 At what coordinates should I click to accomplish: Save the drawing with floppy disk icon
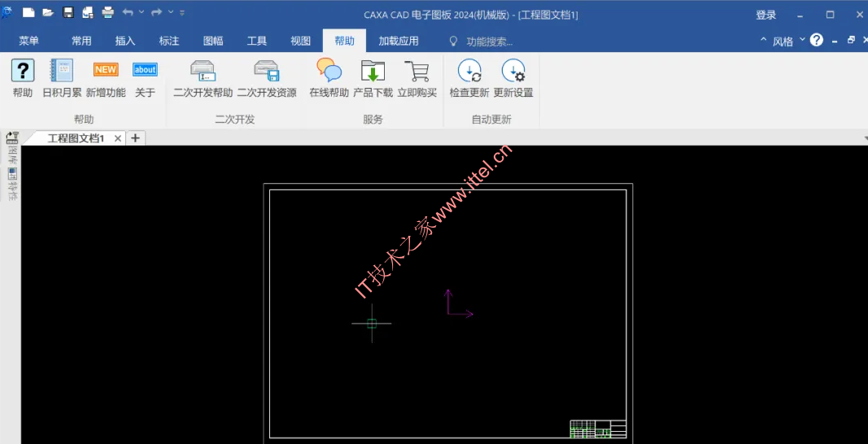(68, 12)
